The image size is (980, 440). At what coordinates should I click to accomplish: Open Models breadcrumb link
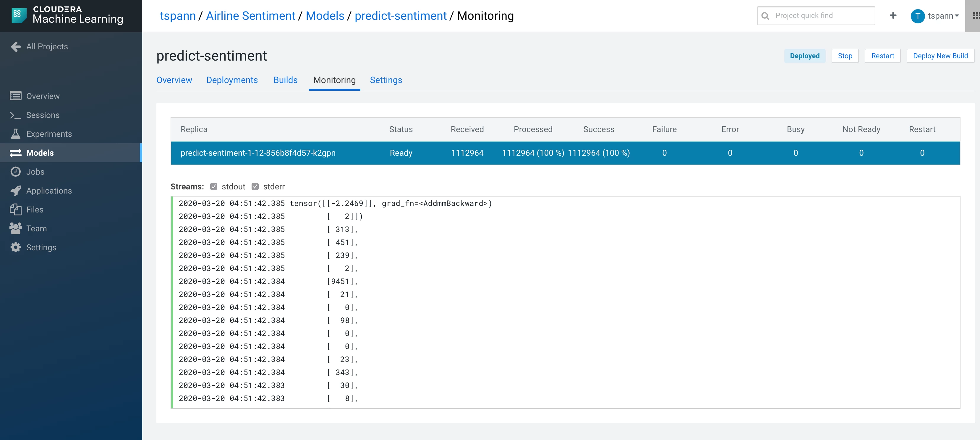click(x=325, y=16)
